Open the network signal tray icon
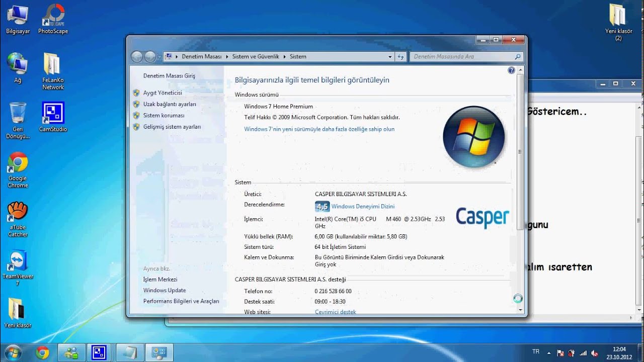The width and height of the screenshot is (644, 362). point(584,353)
